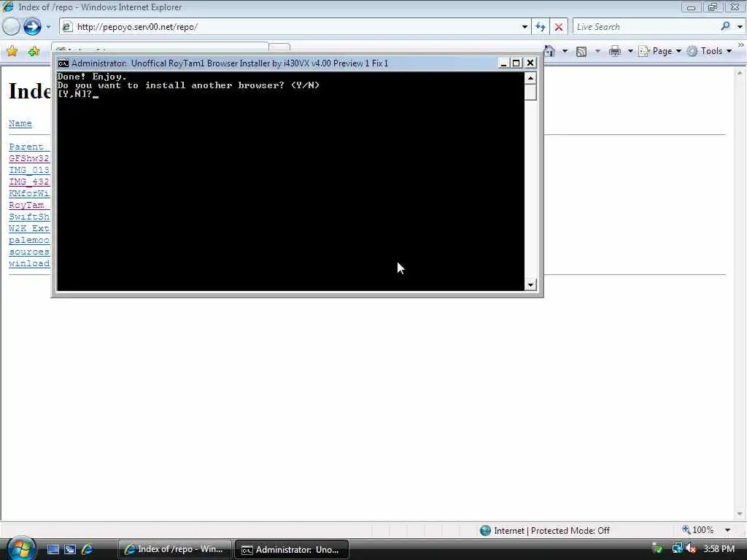Screen dimensions: 747x560
Task: Launch Internet Explorer from quick launch
Action: click(x=87, y=550)
